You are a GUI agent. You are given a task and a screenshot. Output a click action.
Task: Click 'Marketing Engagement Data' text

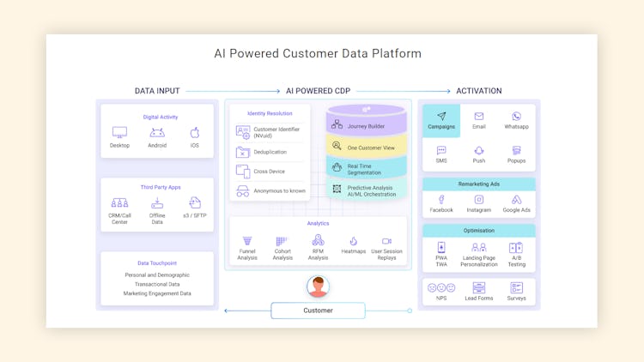pos(157,293)
